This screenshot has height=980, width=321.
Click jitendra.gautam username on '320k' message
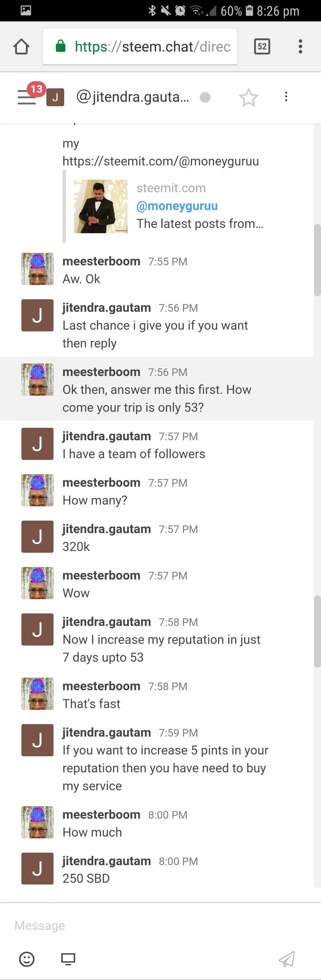coord(107,529)
